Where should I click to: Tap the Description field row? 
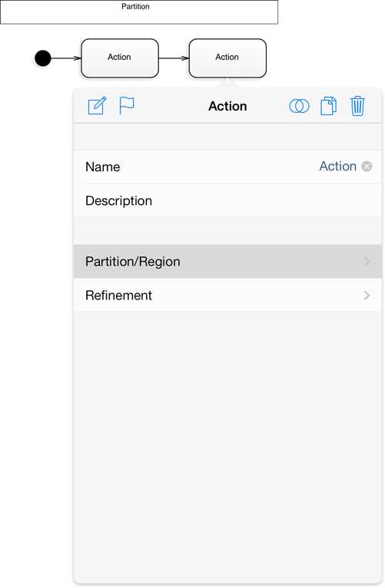(x=227, y=200)
